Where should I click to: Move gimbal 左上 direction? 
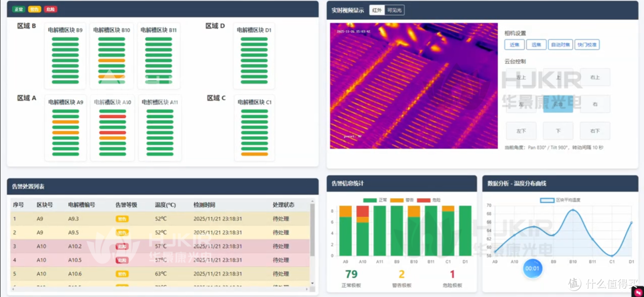click(x=521, y=77)
